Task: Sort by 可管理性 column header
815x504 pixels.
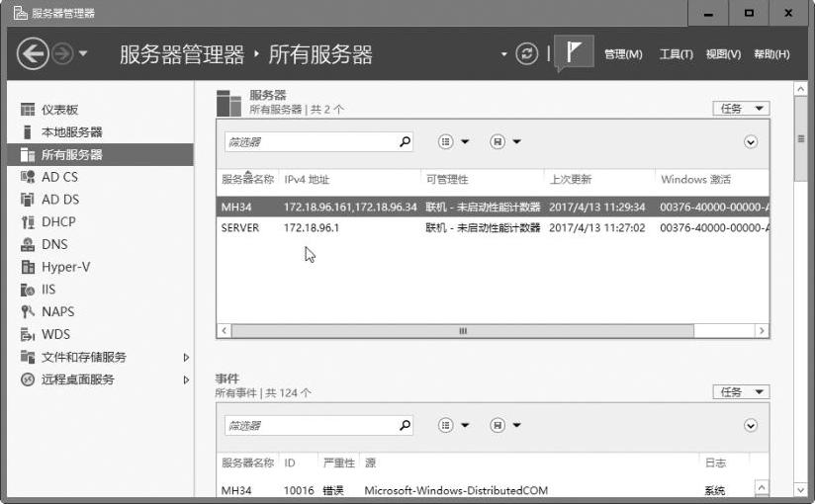Action: (x=447, y=179)
